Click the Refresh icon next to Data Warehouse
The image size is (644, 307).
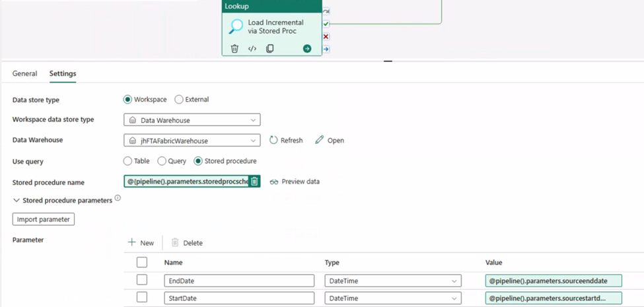pyautogui.click(x=273, y=141)
